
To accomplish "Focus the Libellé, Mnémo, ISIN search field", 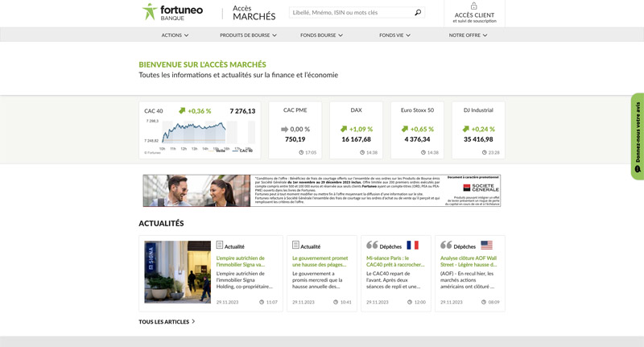I will point(357,12).
